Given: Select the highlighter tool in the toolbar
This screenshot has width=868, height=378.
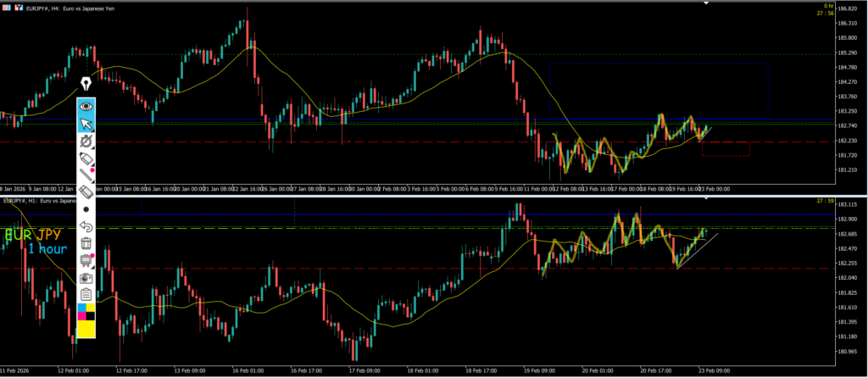Looking at the screenshot, I should point(86,158).
